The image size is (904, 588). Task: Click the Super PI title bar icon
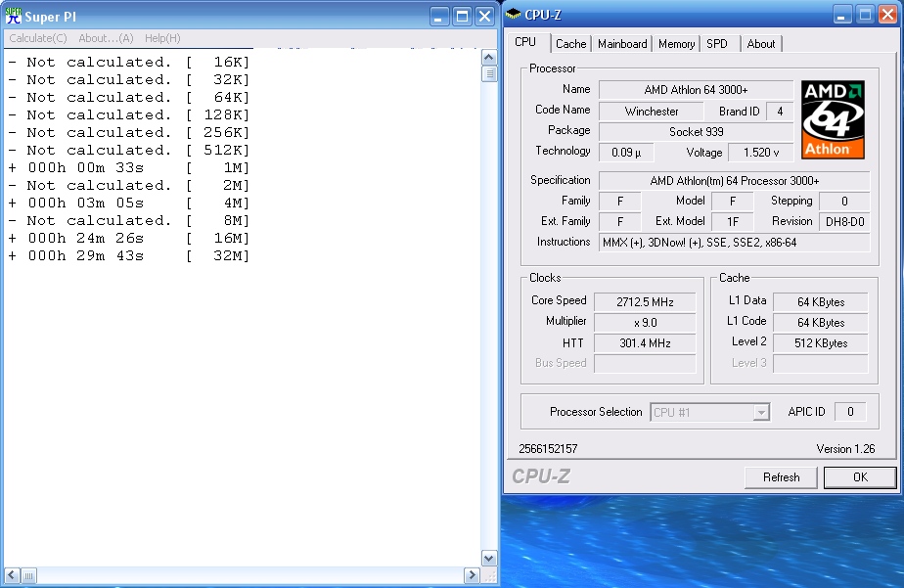pos(14,16)
